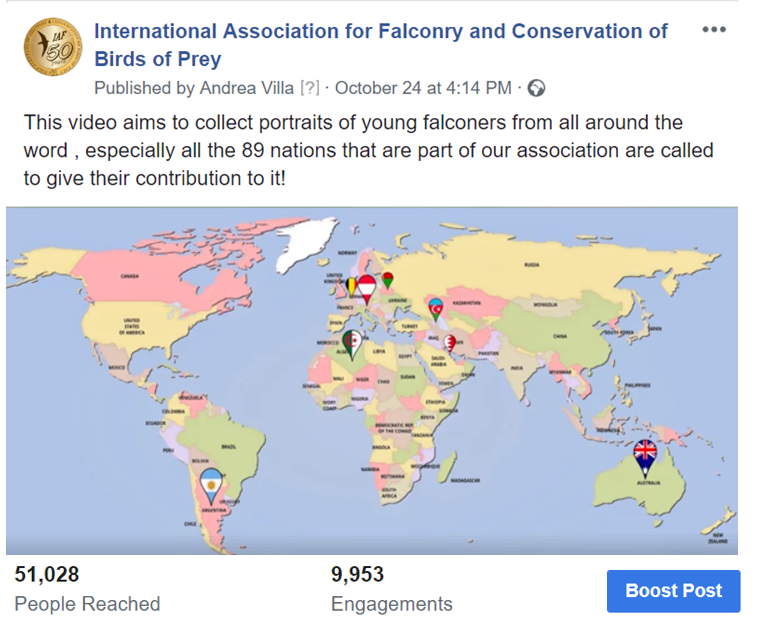Viewport: 765px width, 626px height.
Task: Open the October 24 at 4:14 PM timestamp
Action: coord(423,88)
